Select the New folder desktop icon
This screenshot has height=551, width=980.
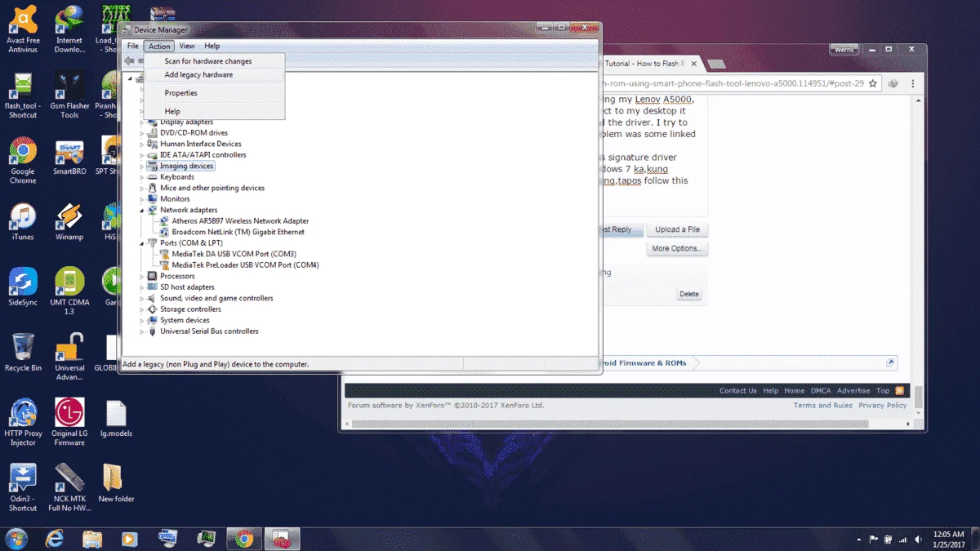pyautogui.click(x=116, y=483)
